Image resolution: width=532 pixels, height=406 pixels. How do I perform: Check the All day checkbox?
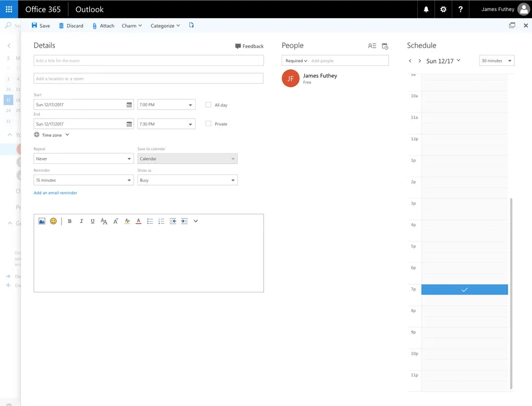[x=208, y=105]
